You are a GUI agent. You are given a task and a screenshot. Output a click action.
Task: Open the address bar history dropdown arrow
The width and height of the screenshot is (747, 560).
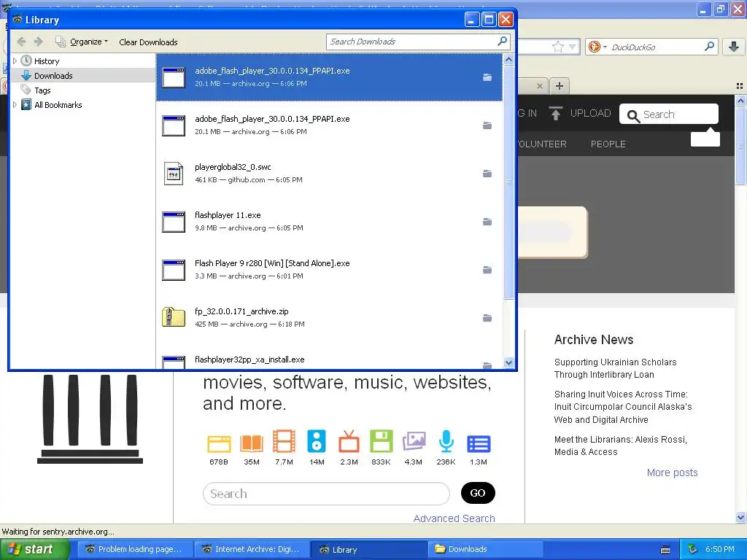click(572, 47)
